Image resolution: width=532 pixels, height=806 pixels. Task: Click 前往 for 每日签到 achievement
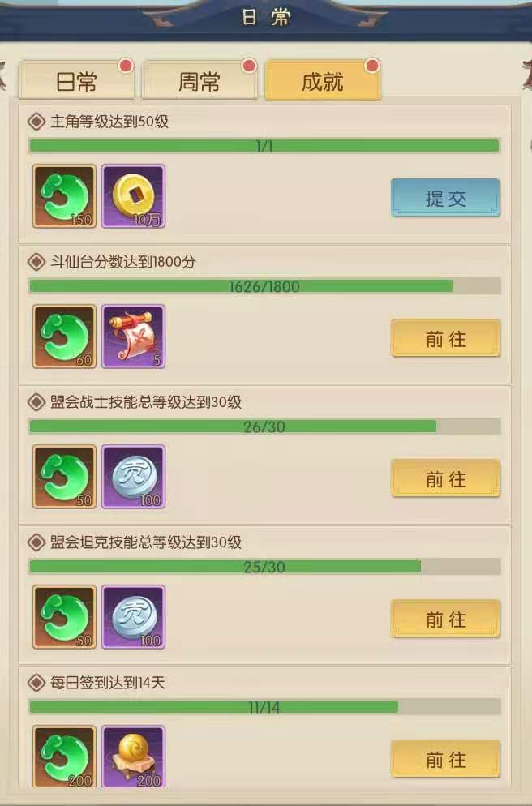click(x=446, y=759)
